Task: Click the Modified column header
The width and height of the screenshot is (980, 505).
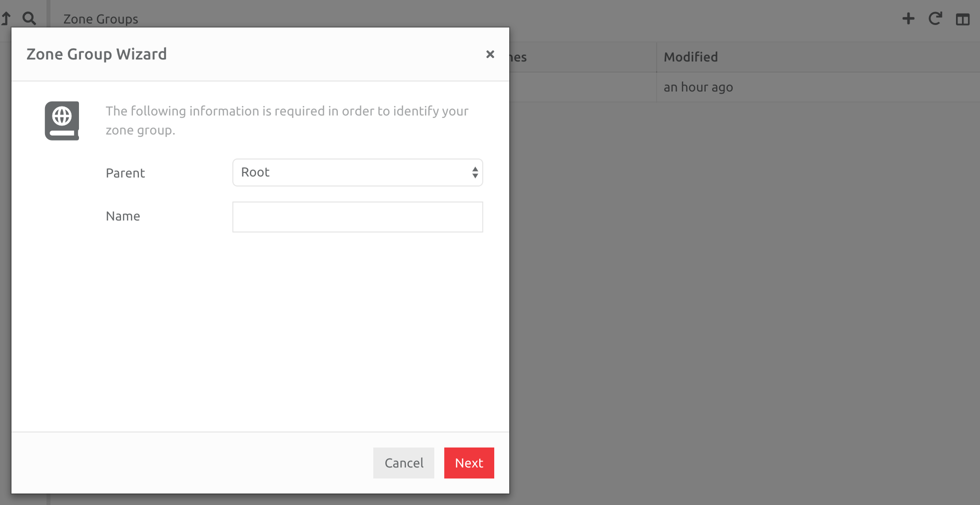Action: click(691, 57)
